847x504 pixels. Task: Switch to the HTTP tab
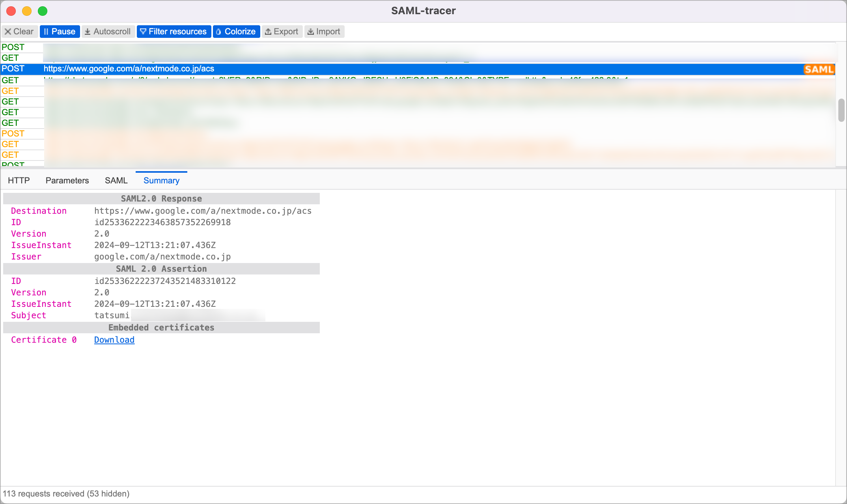(x=19, y=180)
